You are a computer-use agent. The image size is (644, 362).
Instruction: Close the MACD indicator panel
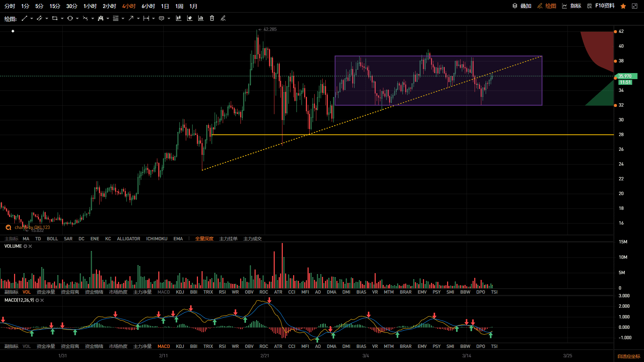point(42,300)
